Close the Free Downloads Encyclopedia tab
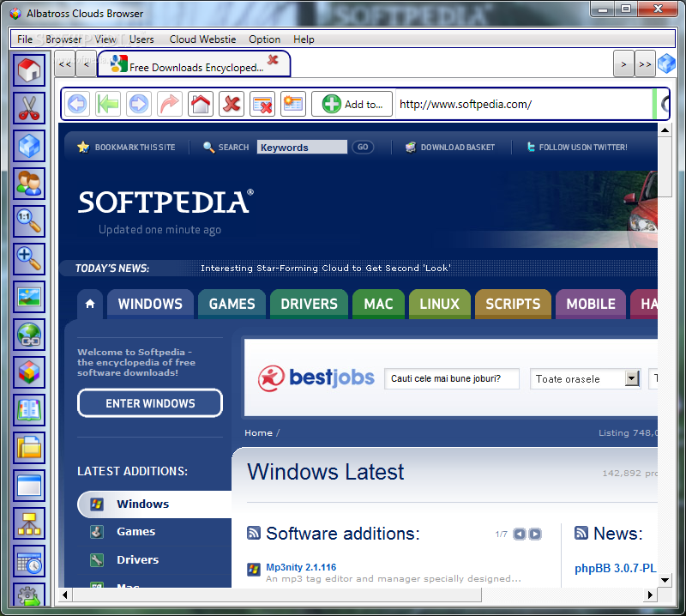 273,60
